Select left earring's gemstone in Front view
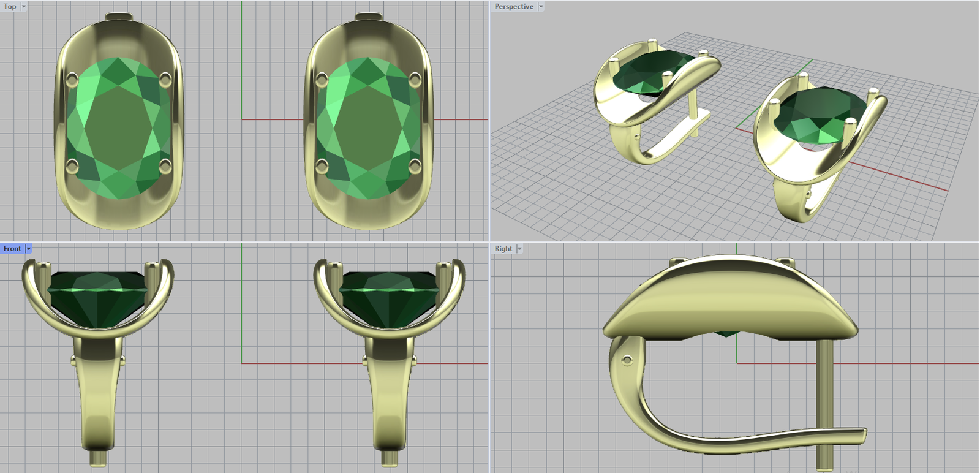Image resolution: width=980 pixels, height=473 pixels. pyautogui.click(x=98, y=297)
